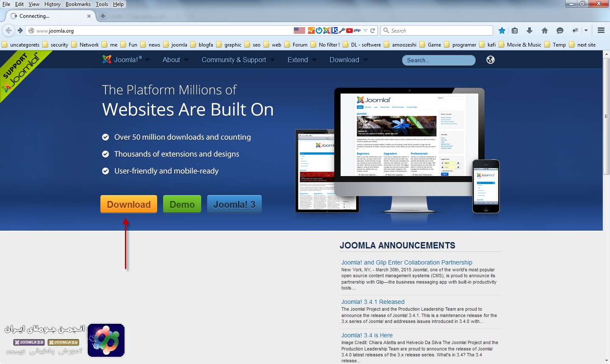This screenshot has width=610, height=364.
Task: Click the green Demo button
Action: click(182, 204)
